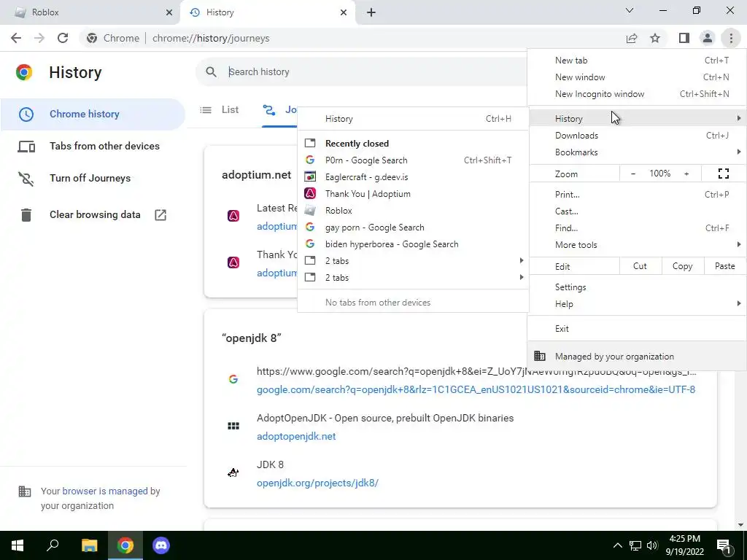Choose Exit from the Chrome menu
The image size is (747, 560).
pyautogui.click(x=637, y=329)
